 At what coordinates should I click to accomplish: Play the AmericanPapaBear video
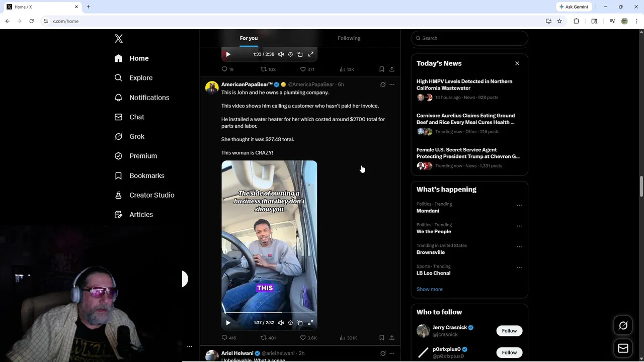point(228,323)
